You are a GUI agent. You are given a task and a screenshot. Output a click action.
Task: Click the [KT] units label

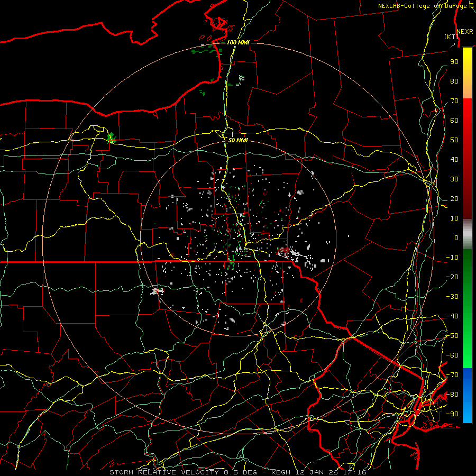(451, 36)
